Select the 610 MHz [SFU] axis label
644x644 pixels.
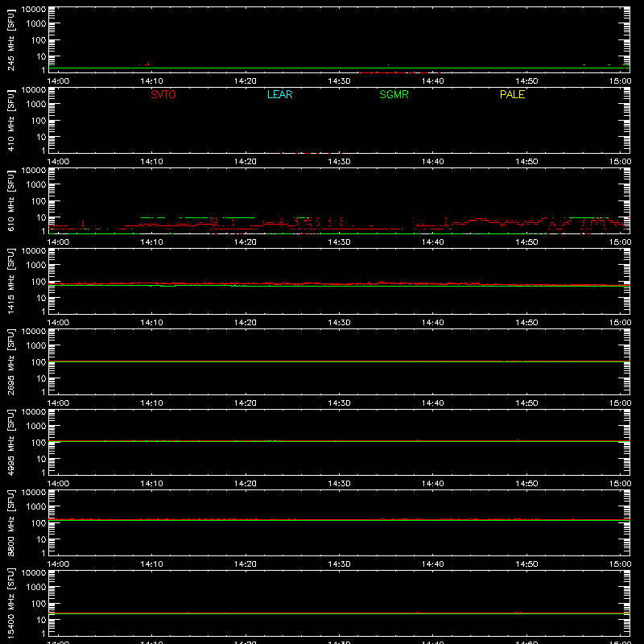(10, 200)
